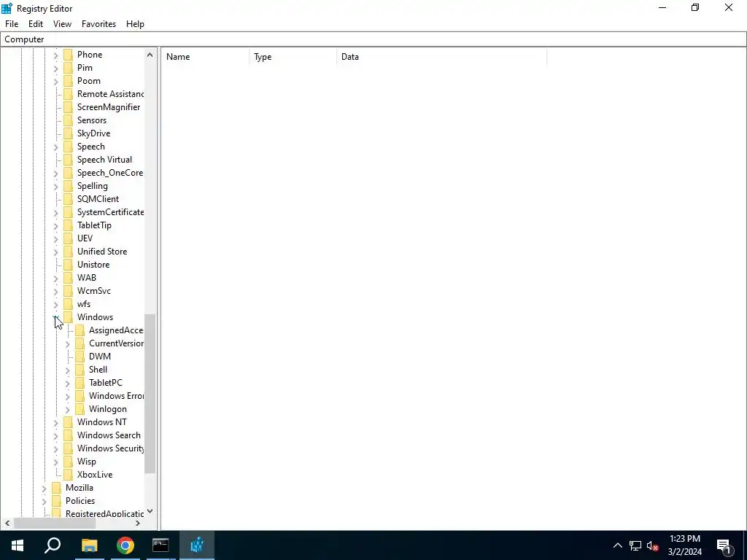Viewport: 747px width, 560px height.
Task: Select the ScreenMagnifier key
Action: pyautogui.click(x=109, y=107)
